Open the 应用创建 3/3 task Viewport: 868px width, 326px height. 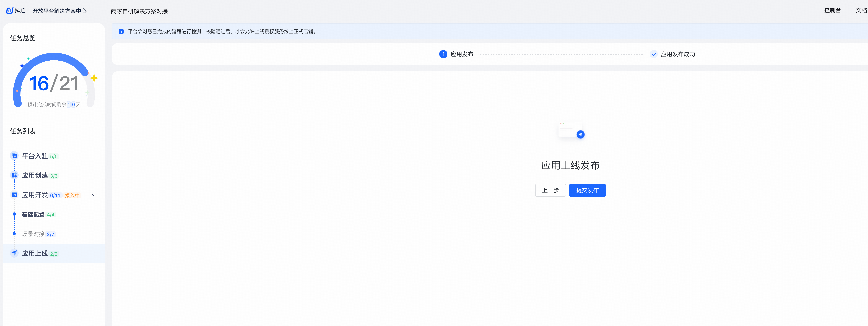pyautogui.click(x=54, y=175)
